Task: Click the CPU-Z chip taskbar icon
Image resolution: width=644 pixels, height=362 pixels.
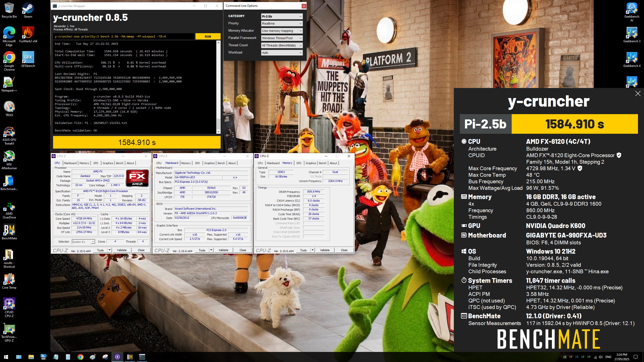Action: pos(117,357)
